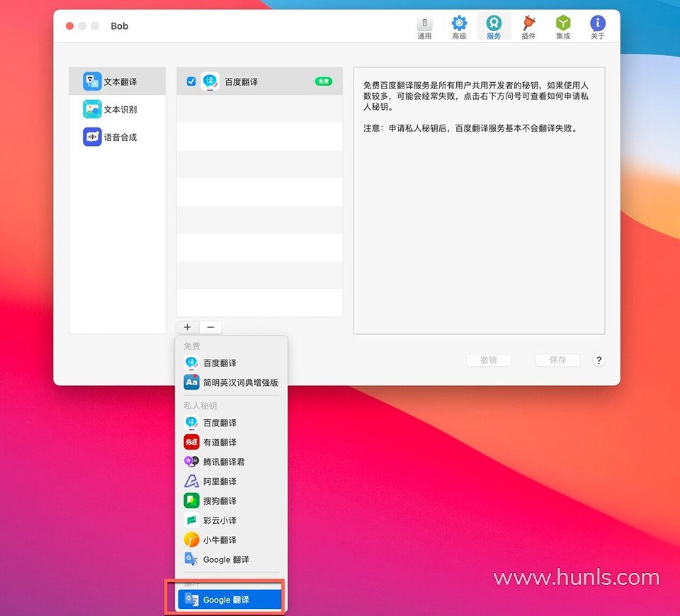Remove the service with the minus button
The image size is (680, 616).
pos(211,327)
